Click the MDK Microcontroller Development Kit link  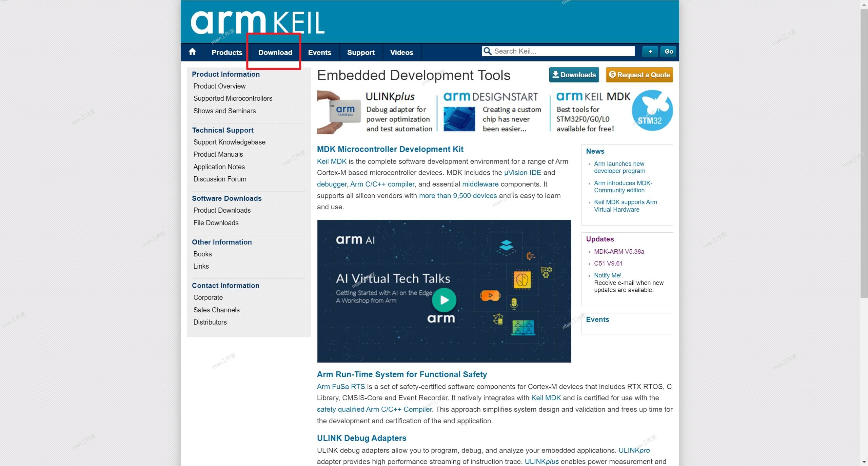pos(390,149)
